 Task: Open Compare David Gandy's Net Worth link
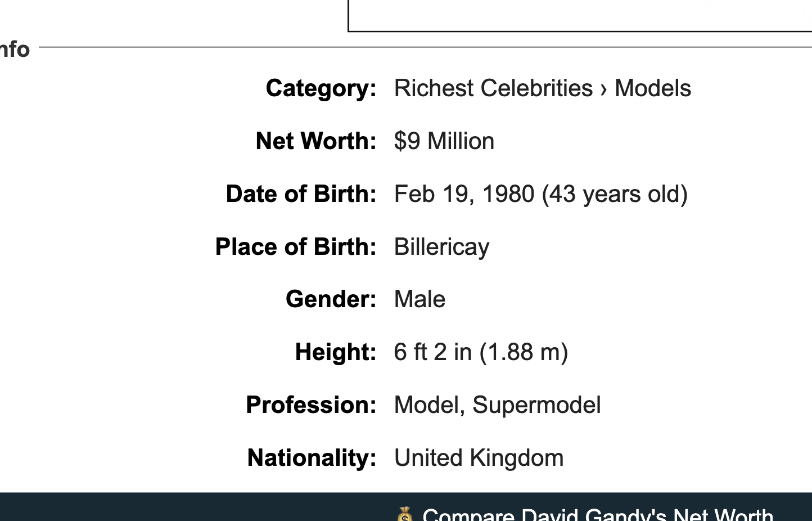point(598,515)
